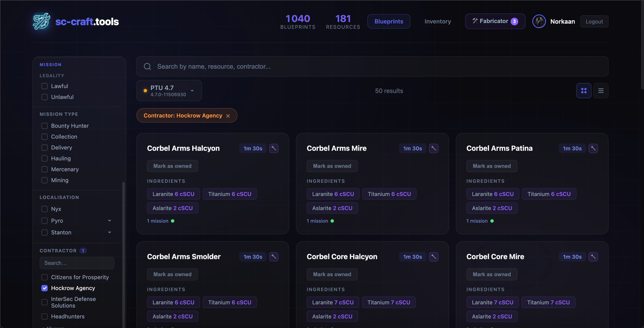
Task: Click the sc-craft.tools wrench logo icon
Action: [41, 22]
